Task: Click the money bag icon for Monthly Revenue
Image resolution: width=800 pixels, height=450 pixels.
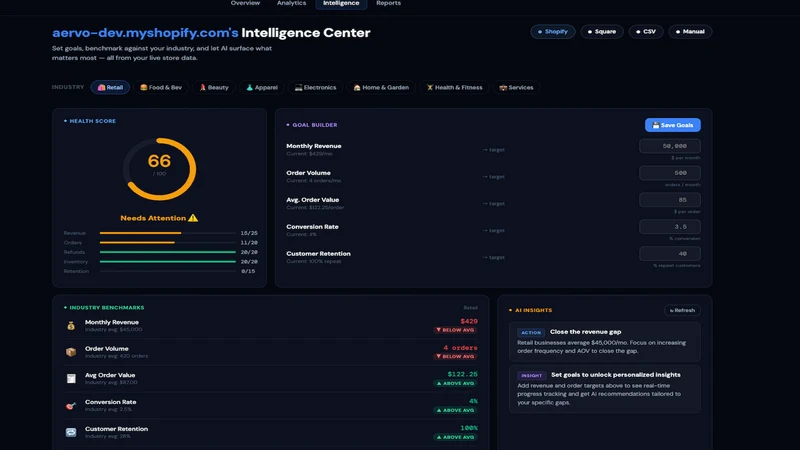Action: (71, 326)
